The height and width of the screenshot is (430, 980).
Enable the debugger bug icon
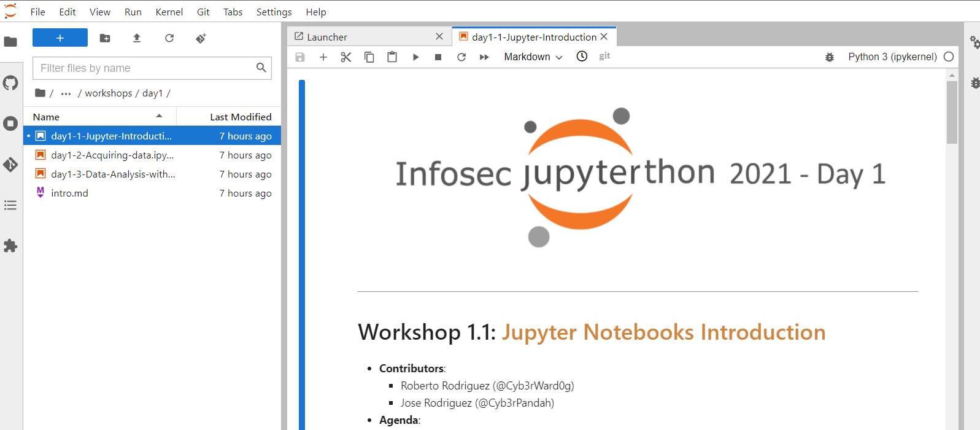click(830, 57)
